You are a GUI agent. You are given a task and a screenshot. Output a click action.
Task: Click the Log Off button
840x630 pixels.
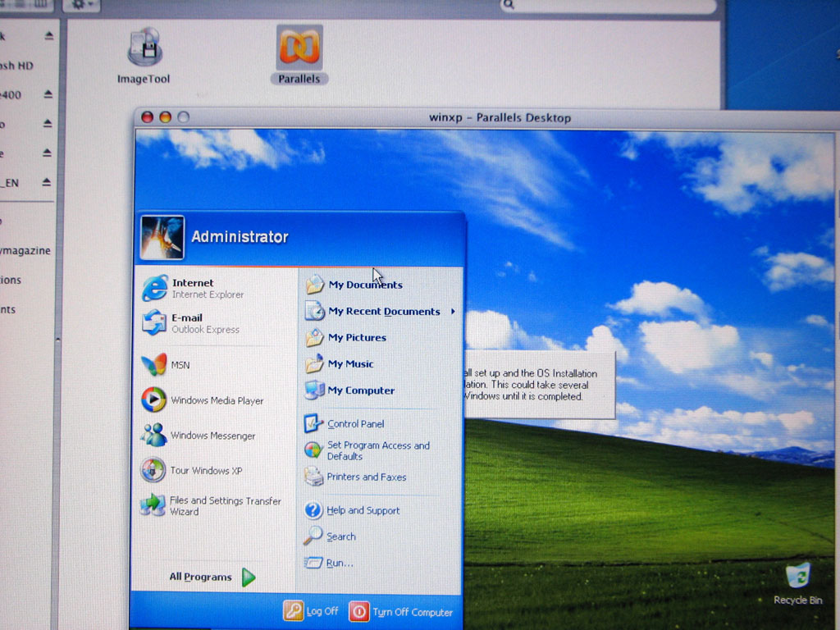[x=311, y=611]
